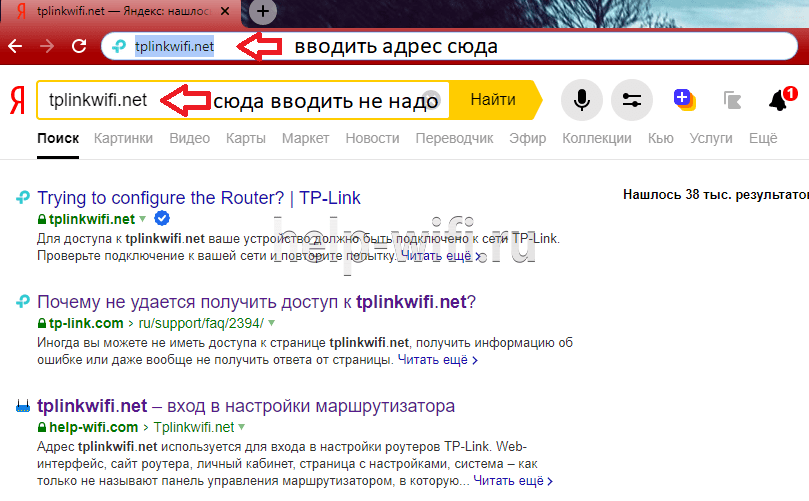Open the Коллекции tab
809x501 pixels.
596,138
